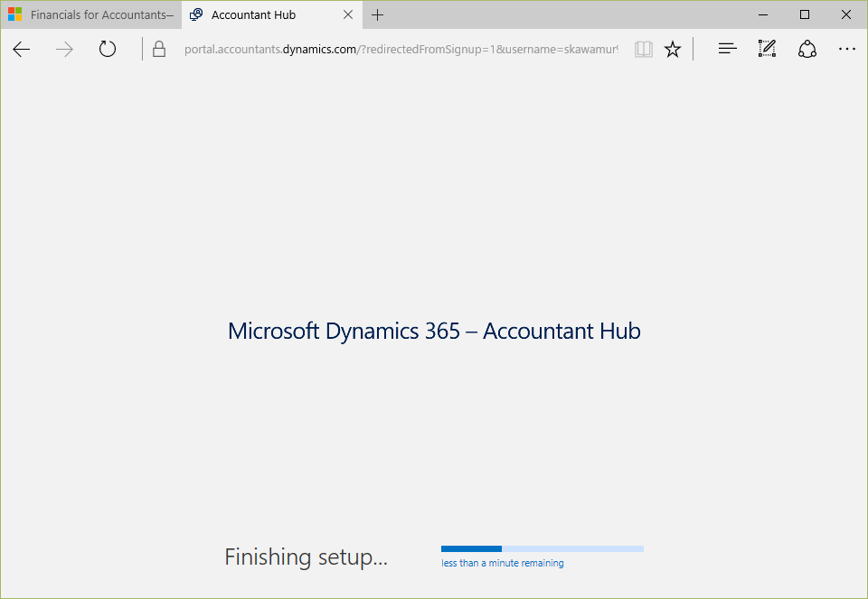Refresh the Accountant Hub page

point(108,49)
